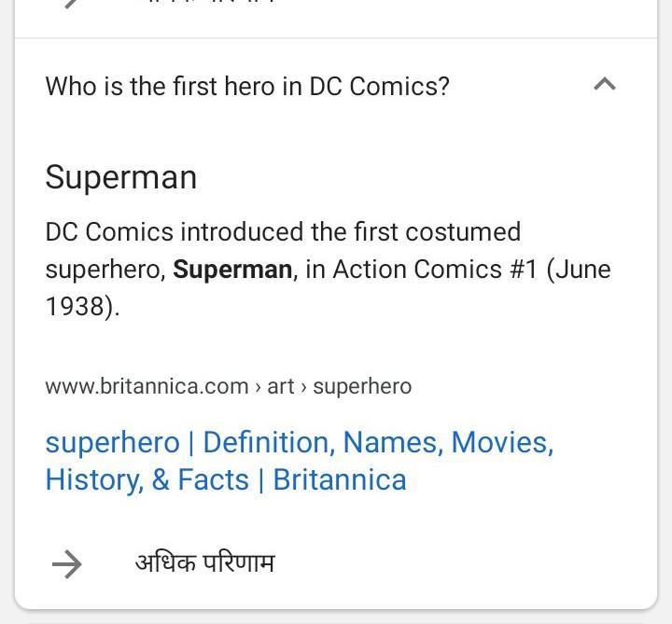
Task: Click the "(June" text in snippet
Action: tap(579, 270)
